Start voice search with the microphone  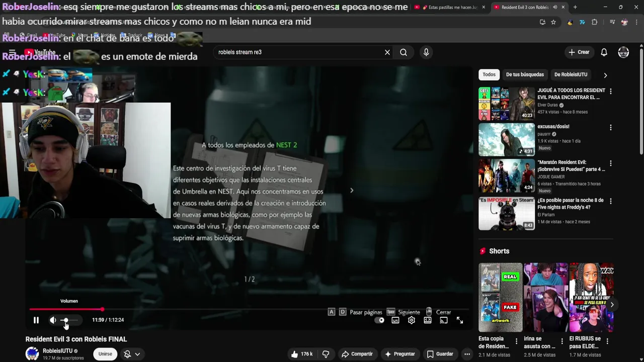(x=426, y=52)
